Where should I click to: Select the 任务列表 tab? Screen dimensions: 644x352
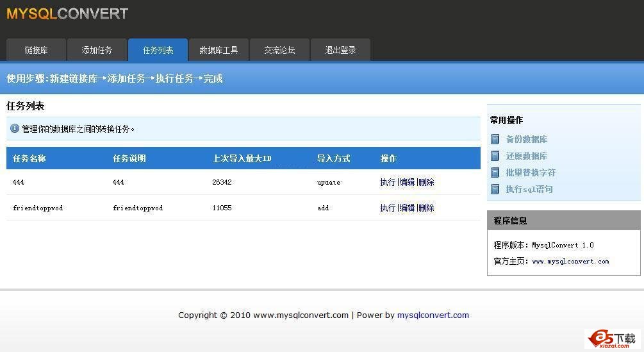[158, 50]
